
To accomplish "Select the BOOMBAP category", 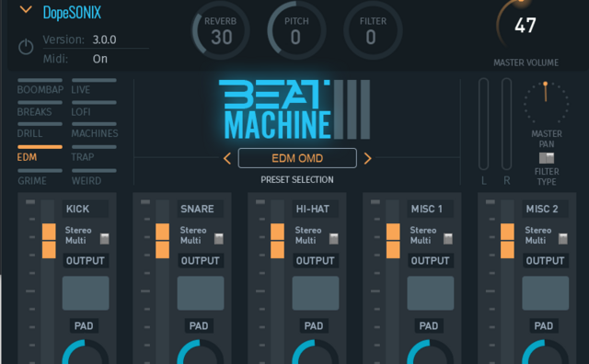I will pyautogui.click(x=40, y=86).
